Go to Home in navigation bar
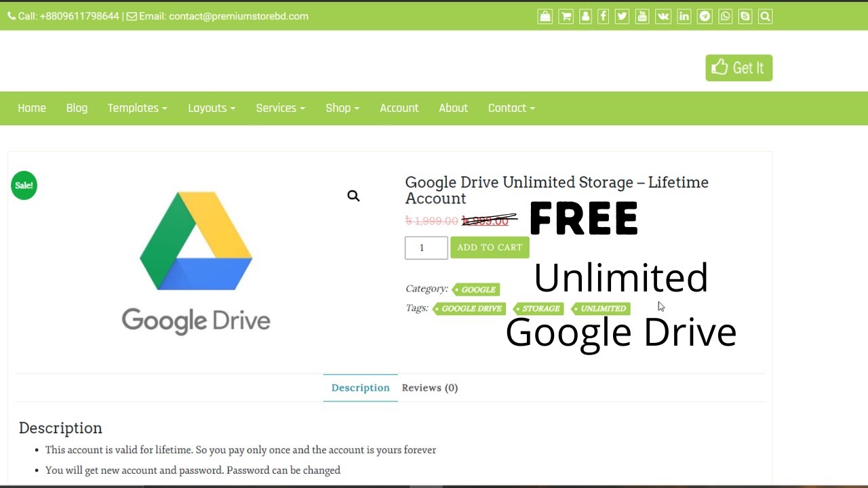Viewport: 868px width, 488px height. 32,108
